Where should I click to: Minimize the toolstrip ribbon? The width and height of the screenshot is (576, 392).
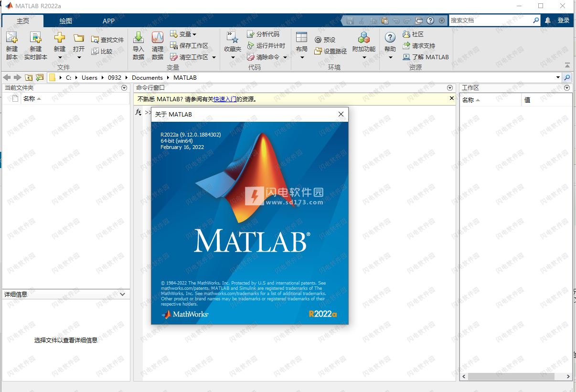[567, 65]
